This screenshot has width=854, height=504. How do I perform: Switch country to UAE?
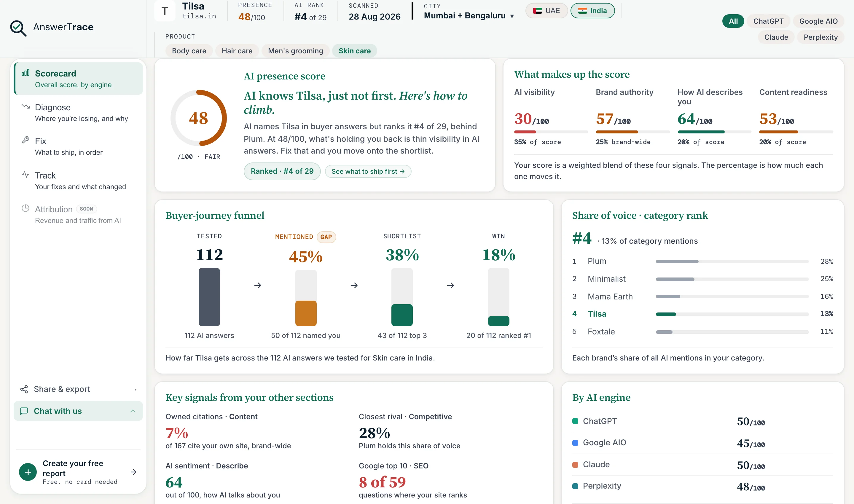(547, 11)
